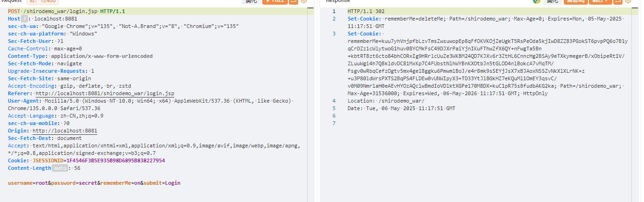Viewport: 644px width, 202px height.
Task: Click the badge next to Host header
Action: pos(25,19)
